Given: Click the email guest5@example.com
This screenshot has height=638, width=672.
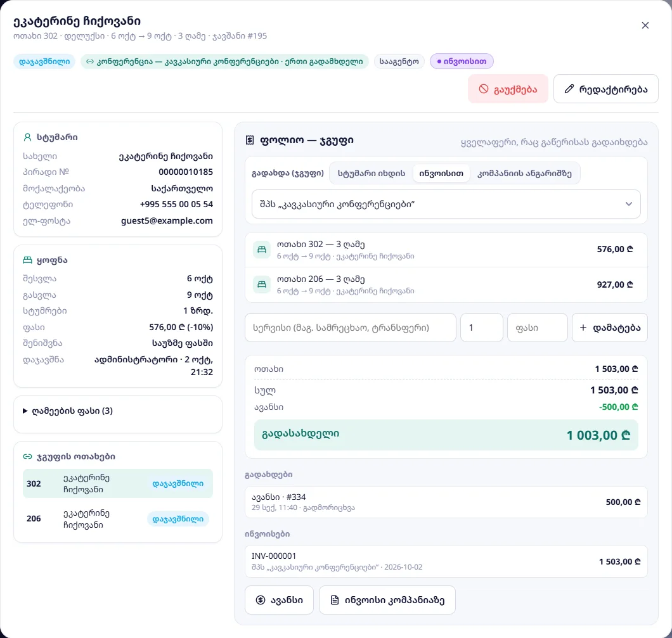Looking at the screenshot, I should click(167, 221).
